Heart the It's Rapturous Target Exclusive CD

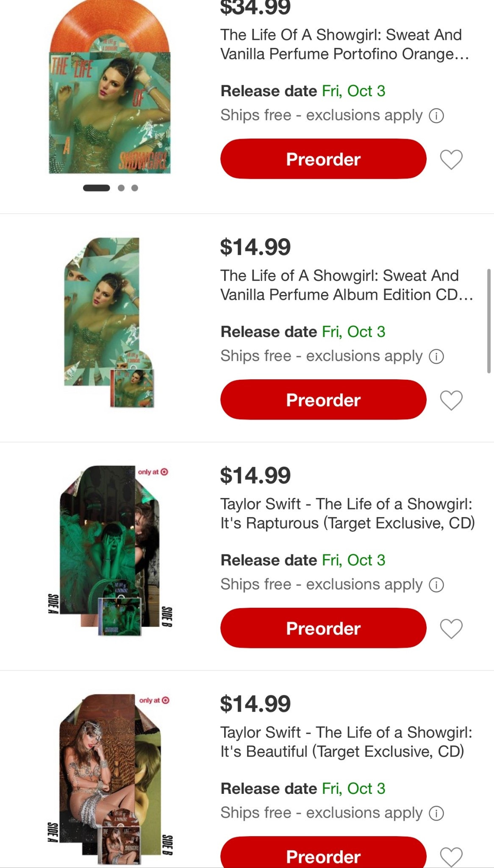click(x=451, y=628)
